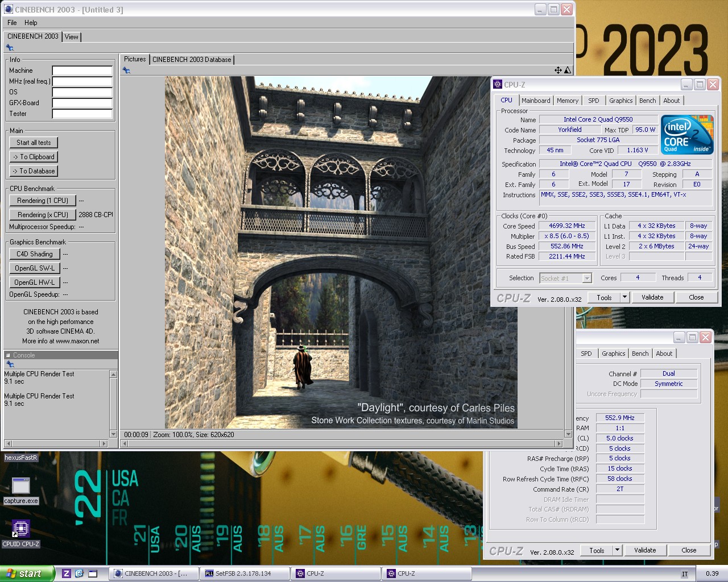Open Mainboard tab in CPU-Z
Screen dimensions: 728x582
[536, 101]
